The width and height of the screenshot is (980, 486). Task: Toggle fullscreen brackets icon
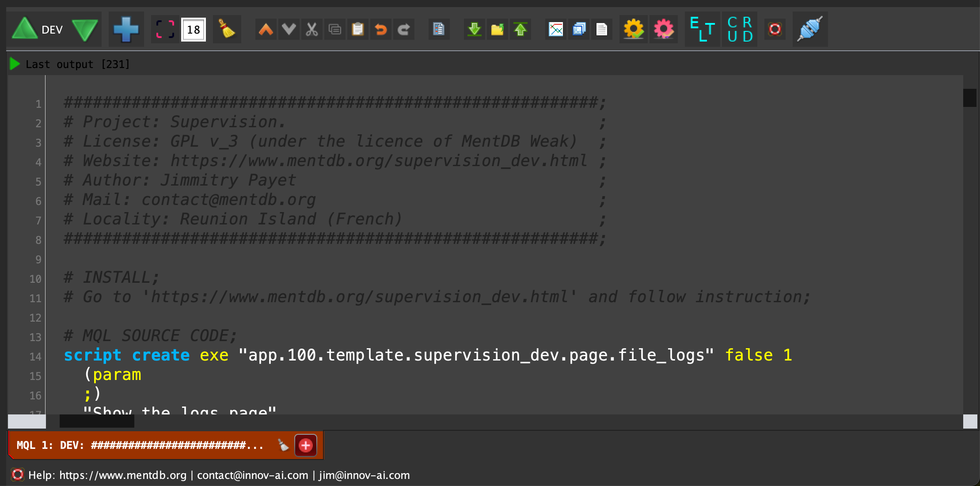165,30
